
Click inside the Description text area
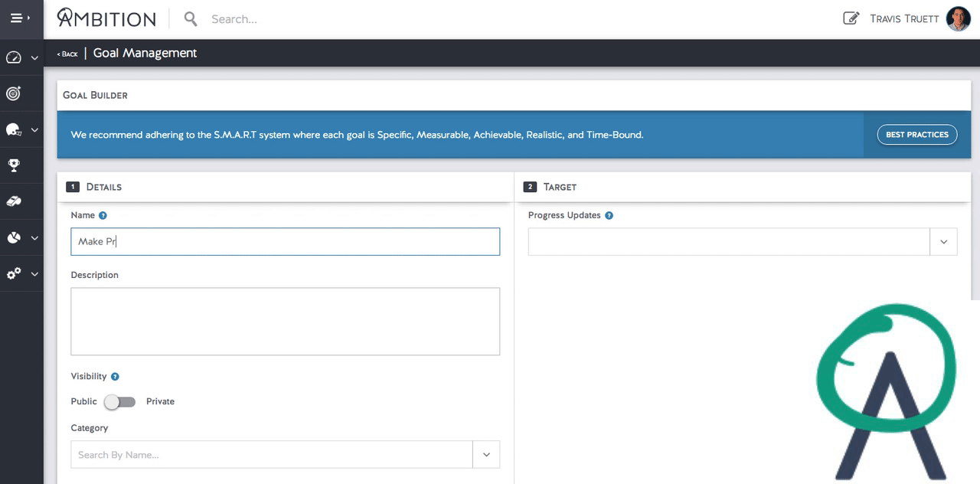pos(285,322)
